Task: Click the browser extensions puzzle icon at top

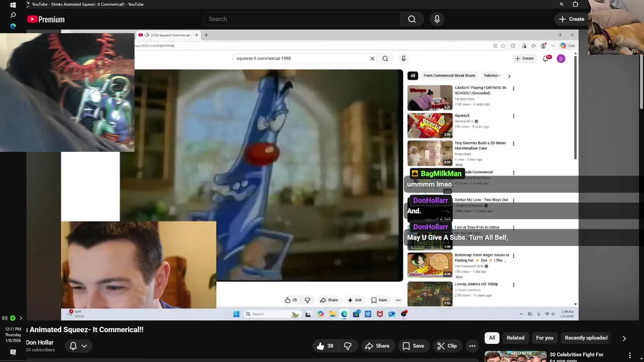Action: click(x=576, y=4)
